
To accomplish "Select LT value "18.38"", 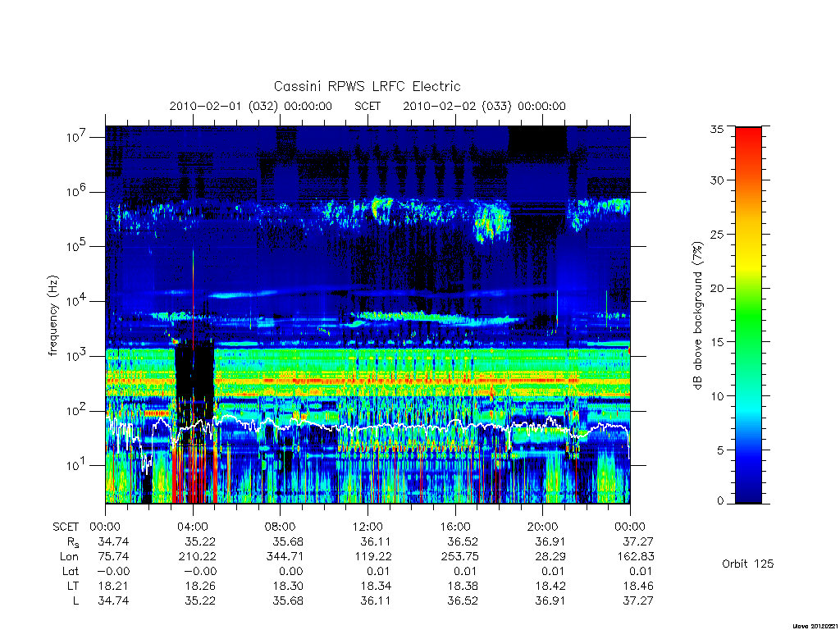I will coord(463,586).
